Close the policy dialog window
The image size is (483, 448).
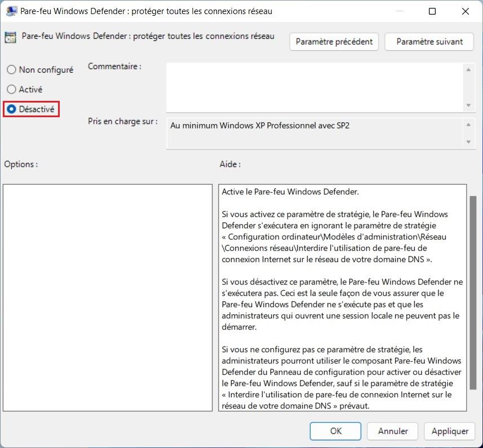[465, 11]
